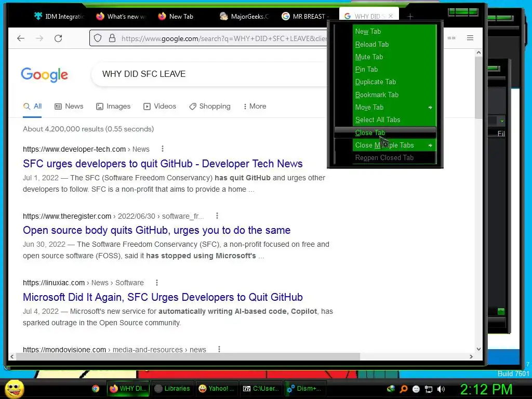
Task: Click the horizontal scrollbar right arrow
Action: point(471,356)
